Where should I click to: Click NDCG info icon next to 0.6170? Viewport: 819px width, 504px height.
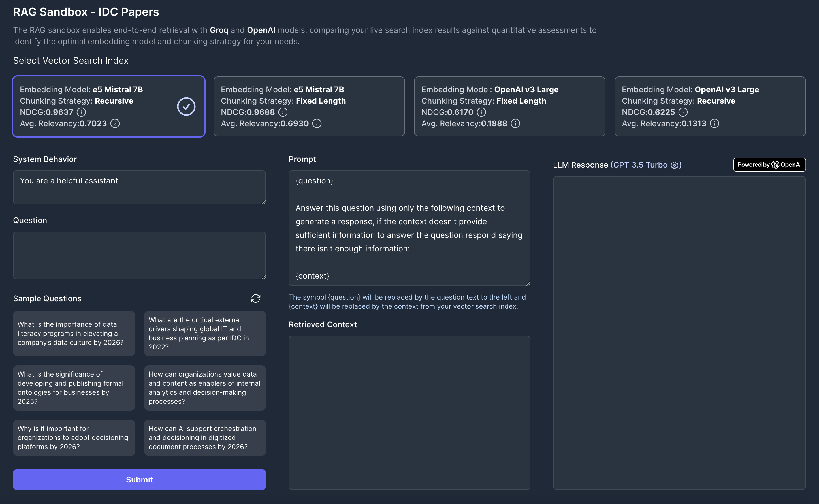pyautogui.click(x=481, y=112)
